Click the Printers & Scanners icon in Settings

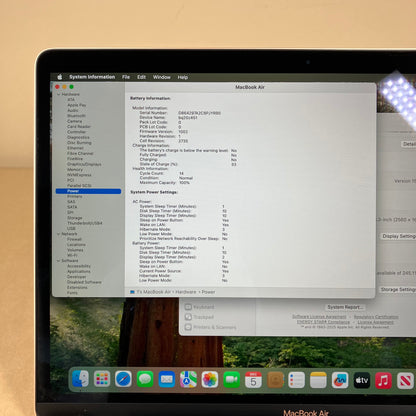188,327
